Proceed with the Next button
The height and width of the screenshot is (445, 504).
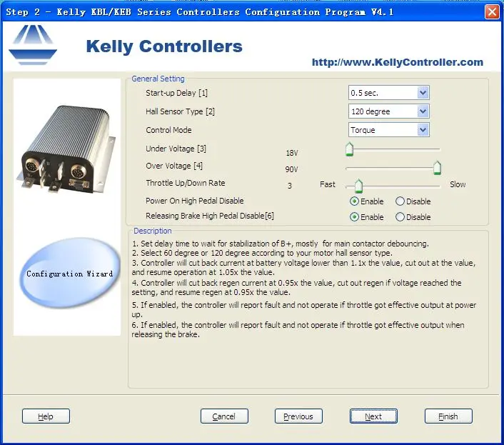click(x=373, y=416)
